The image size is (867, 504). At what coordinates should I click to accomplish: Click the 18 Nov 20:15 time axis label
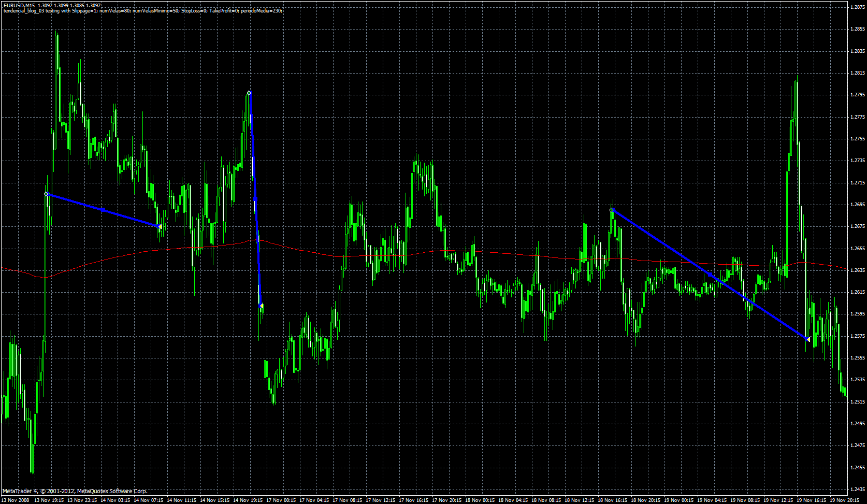646,500
